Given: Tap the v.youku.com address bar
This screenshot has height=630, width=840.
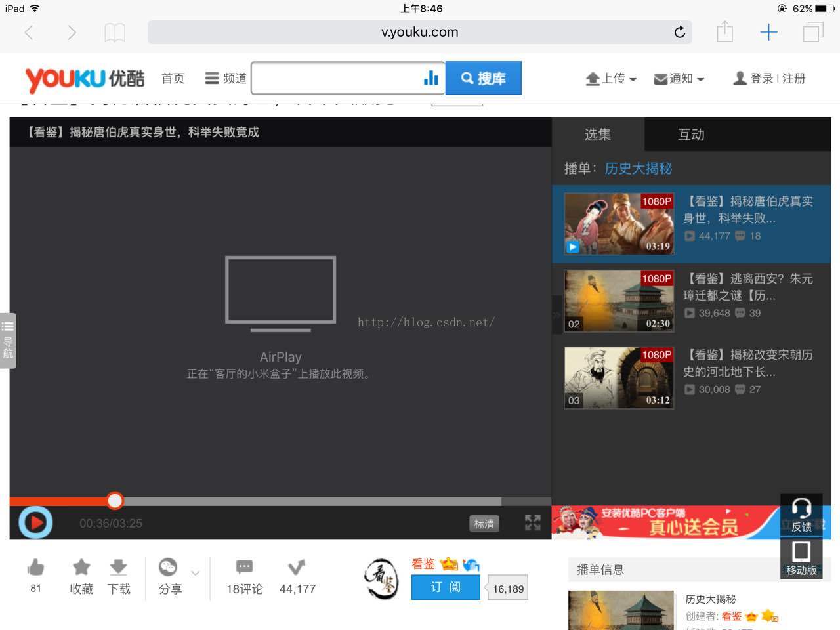Looking at the screenshot, I should tap(420, 32).
